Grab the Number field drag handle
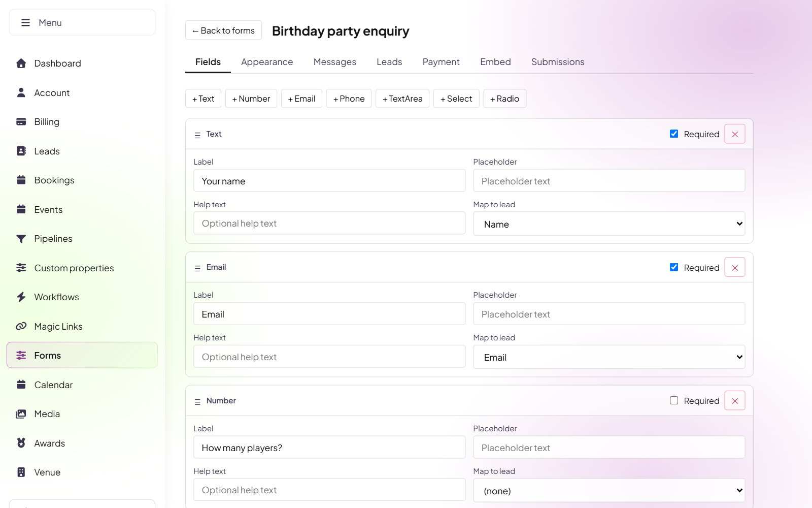 (x=197, y=402)
